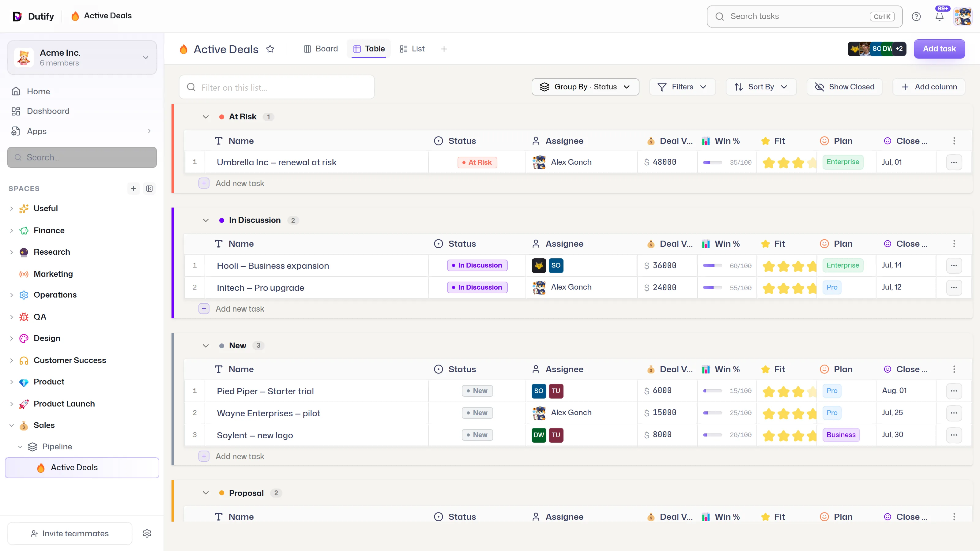This screenshot has width=980, height=551.
Task: Open Group By Status dropdown
Action: click(x=585, y=87)
